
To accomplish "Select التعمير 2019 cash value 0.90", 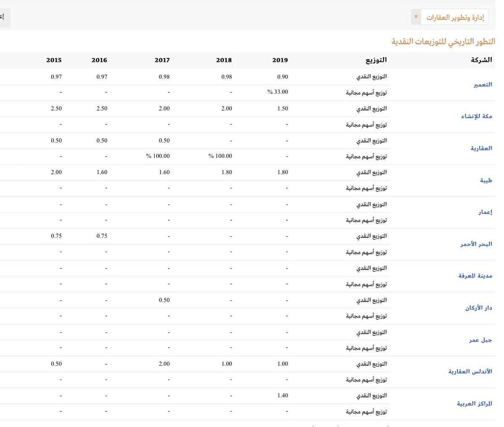I will [x=283, y=77].
